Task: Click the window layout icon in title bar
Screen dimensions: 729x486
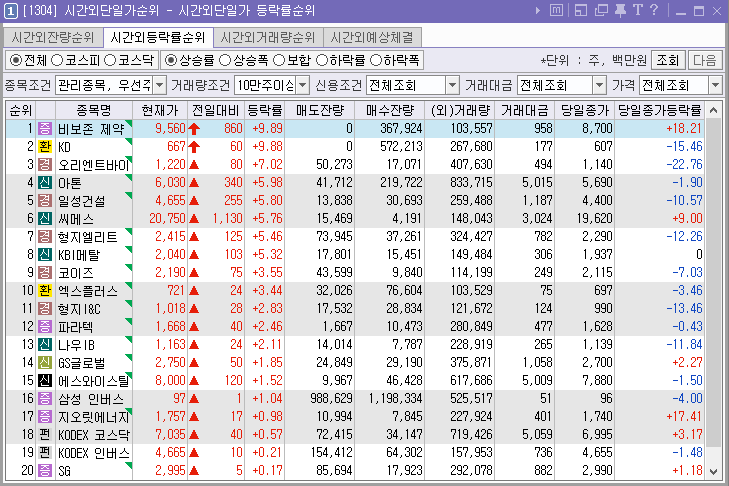Action: (581, 10)
